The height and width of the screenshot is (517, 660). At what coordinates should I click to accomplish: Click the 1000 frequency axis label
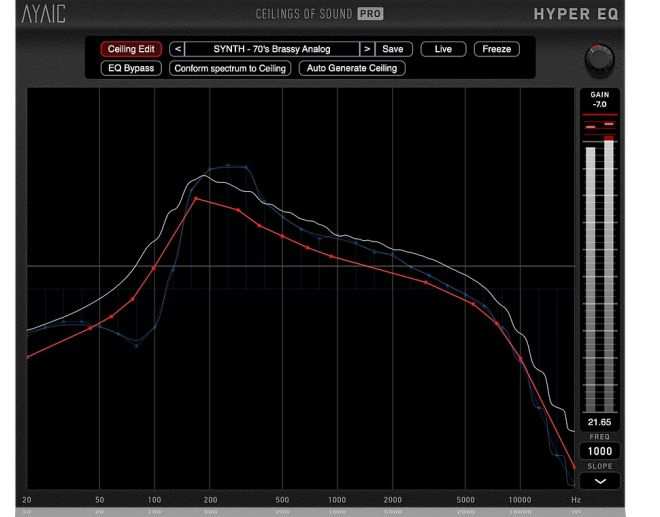pyautogui.click(x=337, y=500)
